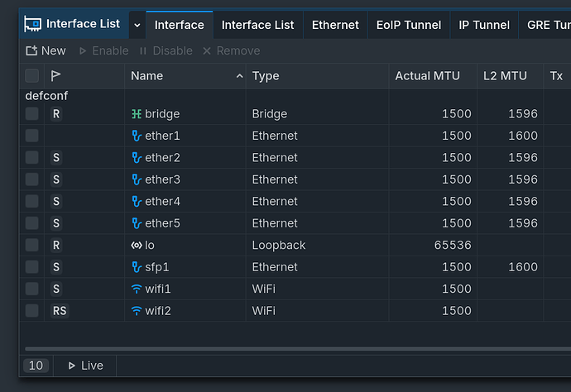Click the ether3 ethernet icon
This screenshot has height=392, width=571.
137,179
